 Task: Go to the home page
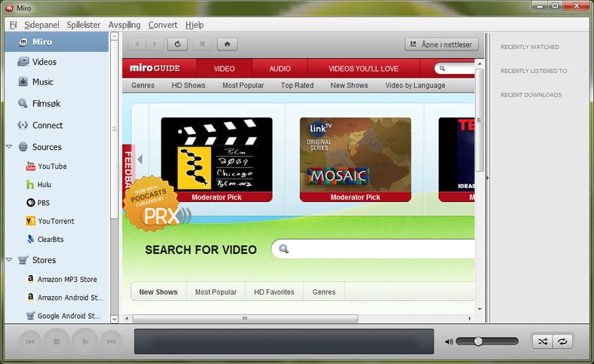(228, 44)
